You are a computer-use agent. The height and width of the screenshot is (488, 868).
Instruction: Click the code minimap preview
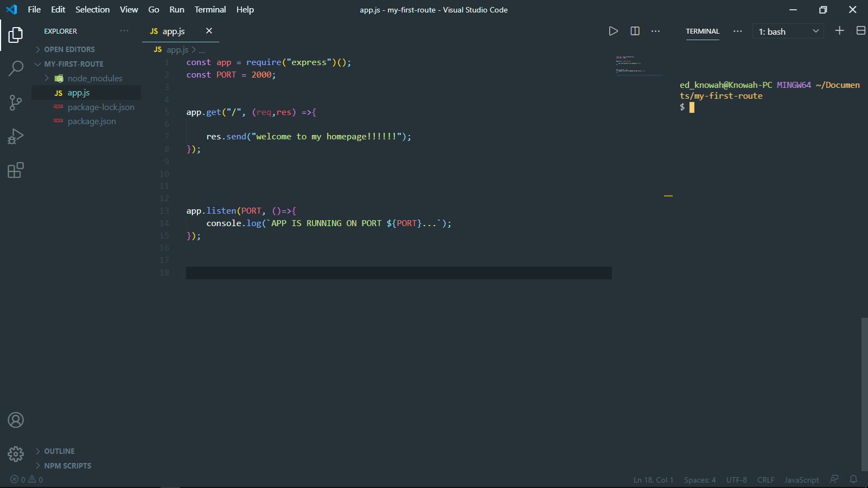(x=639, y=65)
